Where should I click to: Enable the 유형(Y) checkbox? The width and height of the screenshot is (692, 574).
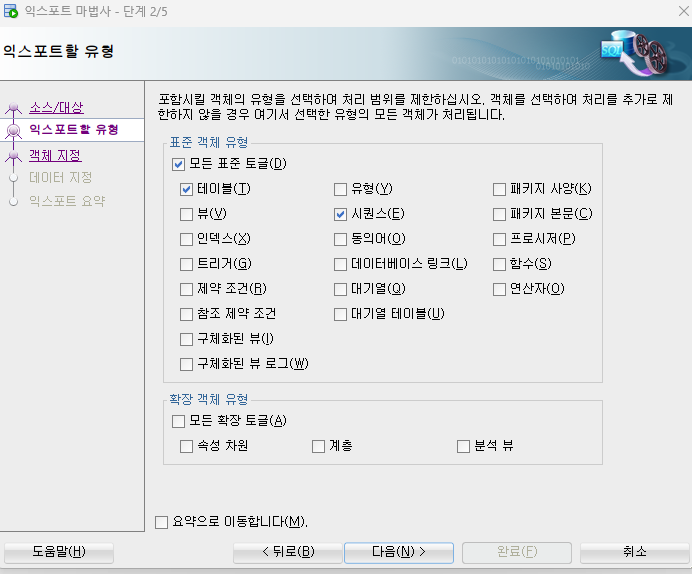coord(340,190)
